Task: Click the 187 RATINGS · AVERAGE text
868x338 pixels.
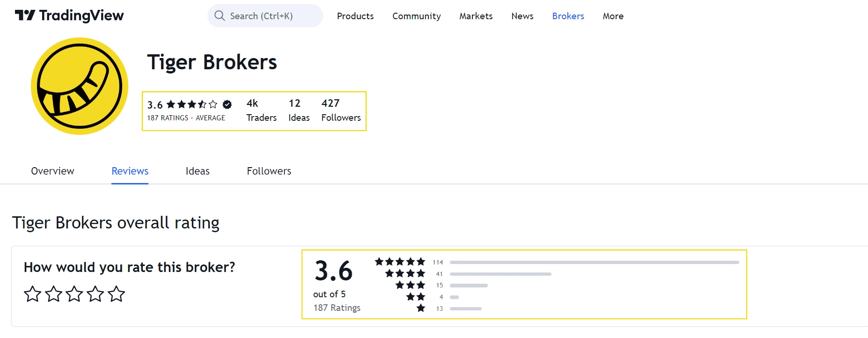Action: tap(186, 118)
